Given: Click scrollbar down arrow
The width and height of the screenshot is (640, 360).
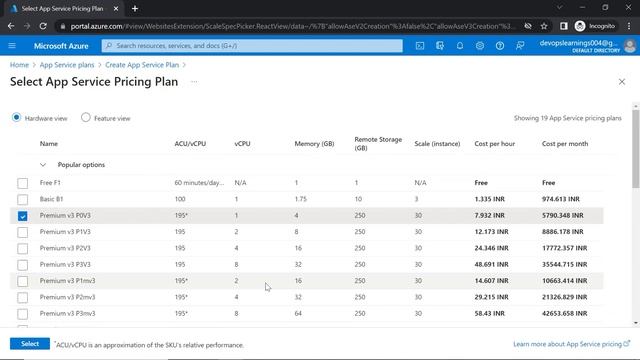Looking at the screenshot, I should (x=636, y=323).
